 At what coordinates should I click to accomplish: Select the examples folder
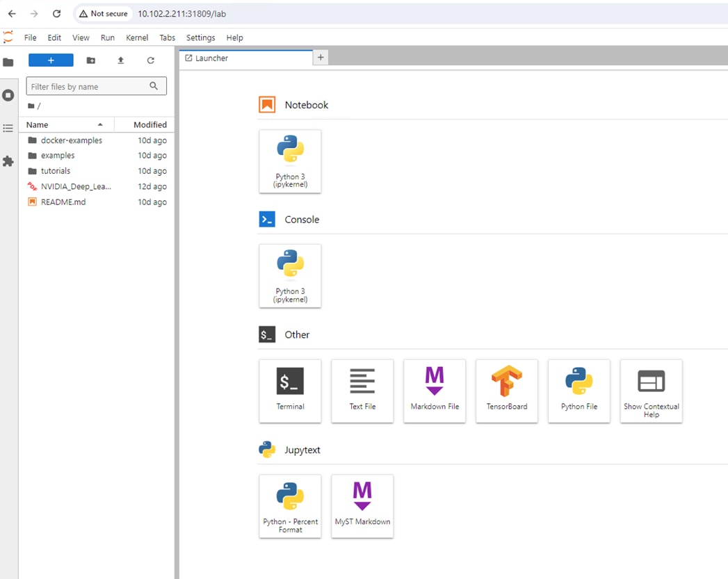click(97, 156)
